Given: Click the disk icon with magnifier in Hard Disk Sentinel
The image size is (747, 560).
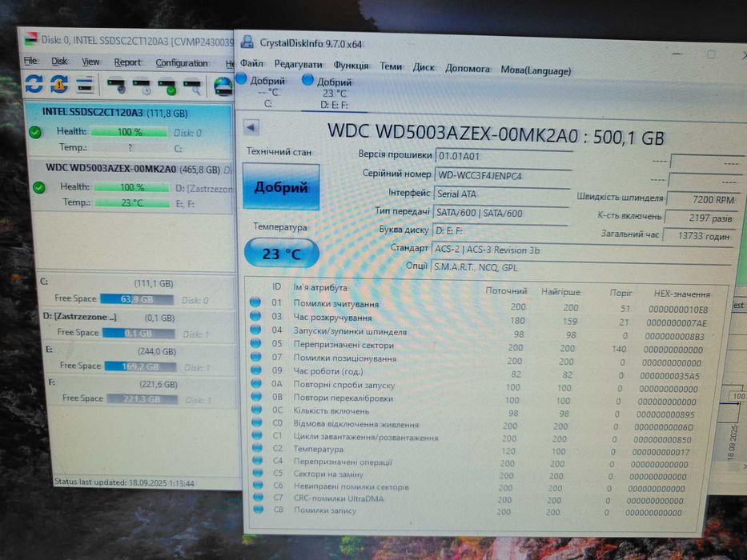Looking at the screenshot, I should 192,87.
